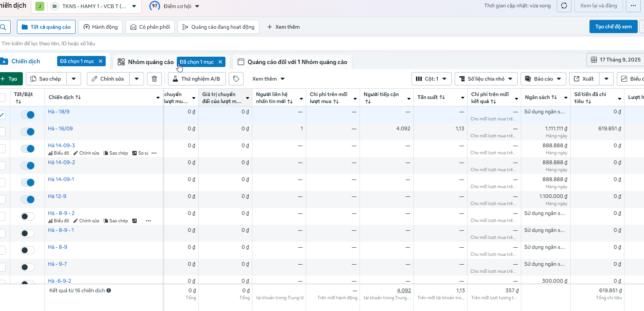This screenshot has width=644, height=311.
Task: Toggle off campaign Hà - 16/09
Action: (x=28, y=132)
